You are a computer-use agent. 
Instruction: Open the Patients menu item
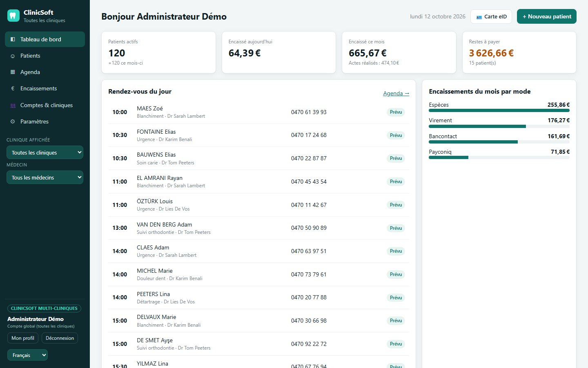click(45, 56)
